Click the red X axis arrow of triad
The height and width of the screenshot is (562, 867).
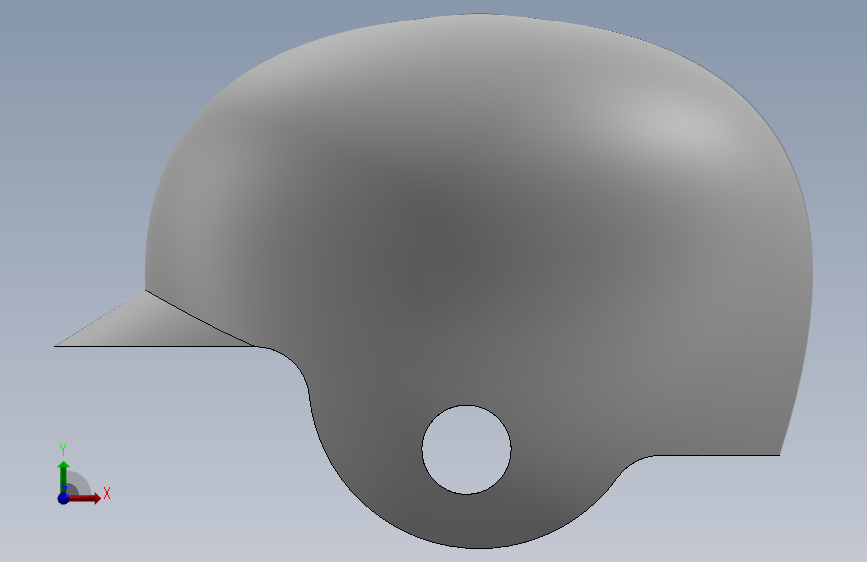click(x=84, y=498)
